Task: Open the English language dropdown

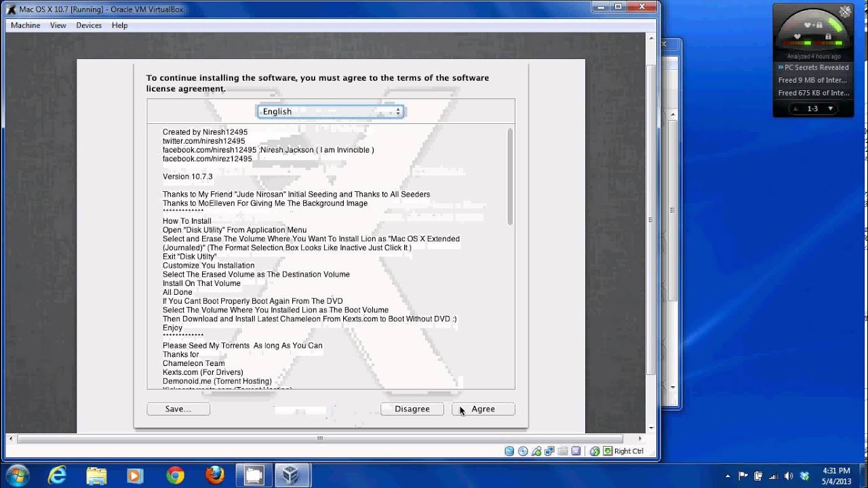Action: [330, 111]
